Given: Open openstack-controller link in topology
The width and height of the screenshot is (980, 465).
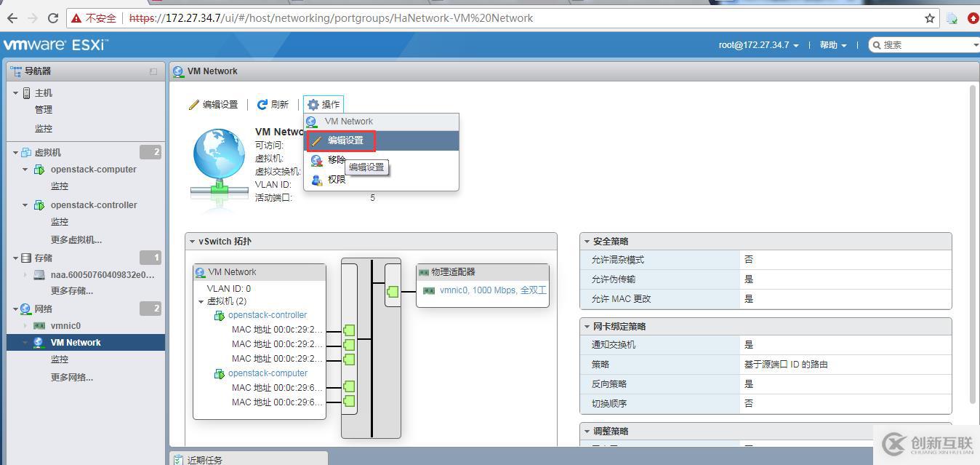Looking at the screenshot, I should 268,315.
